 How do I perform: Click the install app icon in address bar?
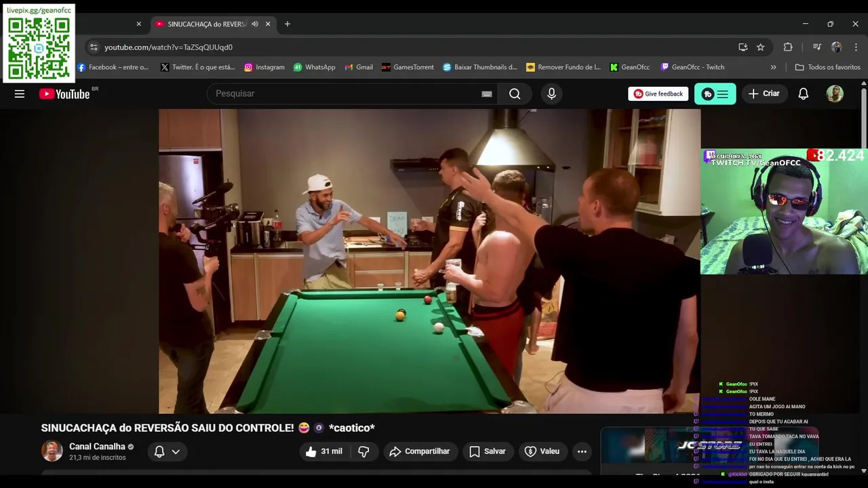coord(743,47)
